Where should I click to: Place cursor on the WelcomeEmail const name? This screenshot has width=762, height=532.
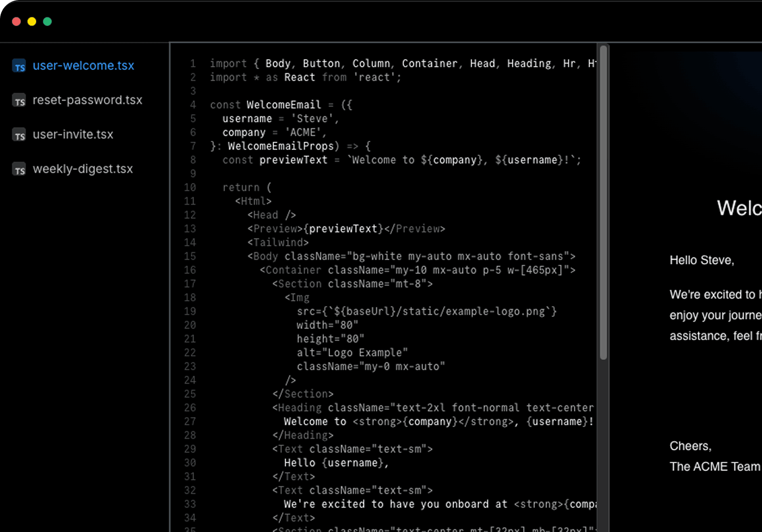click(283, 105)
